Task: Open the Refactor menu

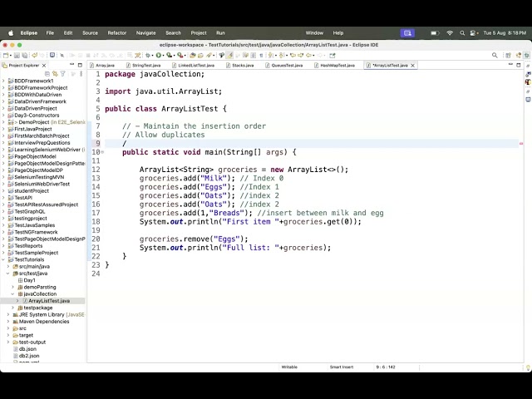Action: click(x=117, y=33)
